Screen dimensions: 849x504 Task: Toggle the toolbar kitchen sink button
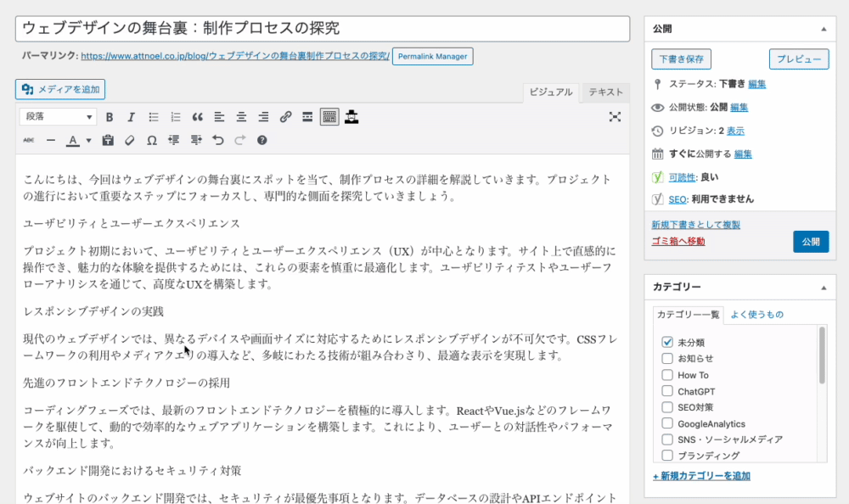click(x=329, y=117)
